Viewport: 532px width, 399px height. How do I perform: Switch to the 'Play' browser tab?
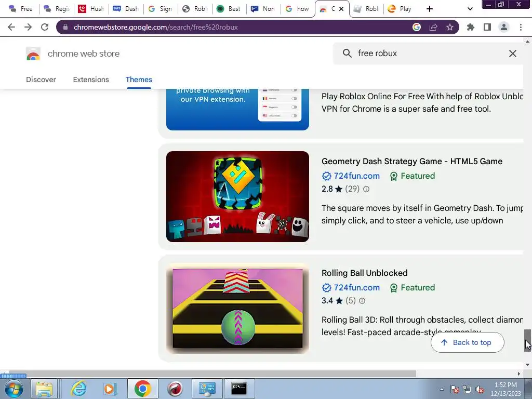[400, 9]
